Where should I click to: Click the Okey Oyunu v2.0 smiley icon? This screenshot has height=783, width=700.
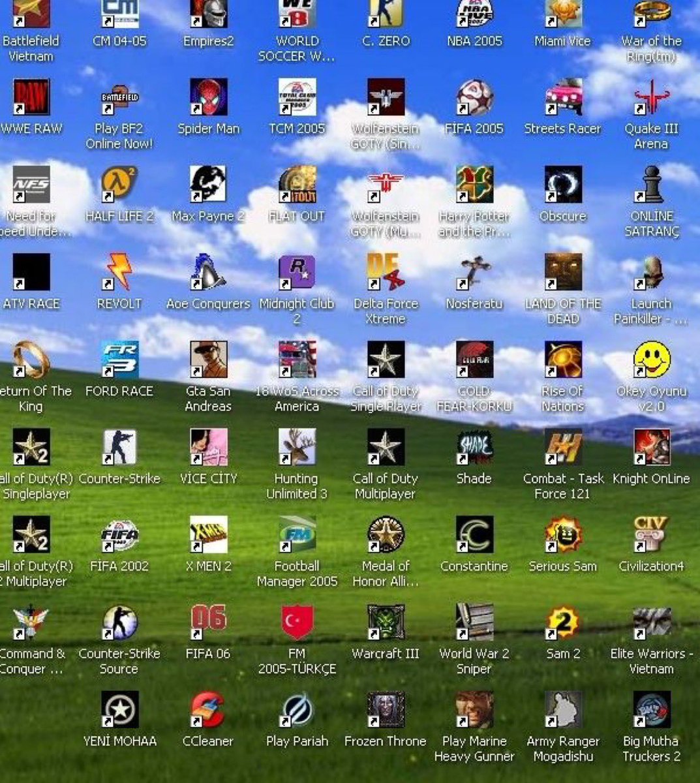652,360
